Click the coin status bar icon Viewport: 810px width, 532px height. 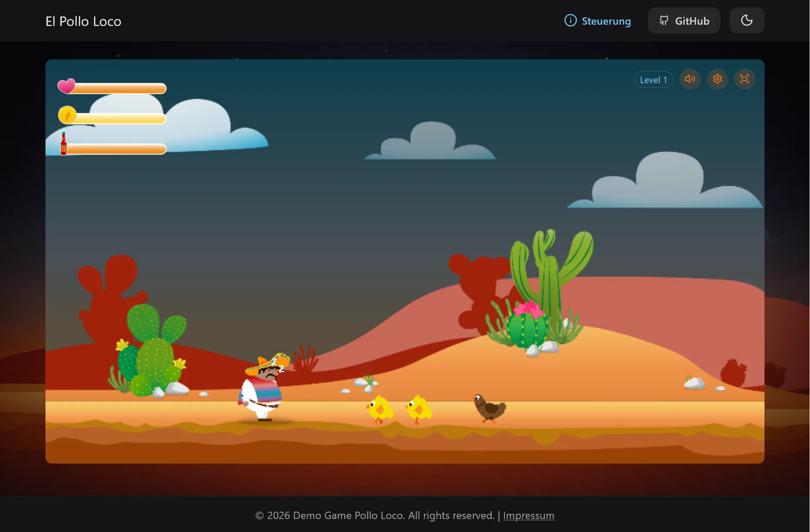tap(67, 115)
